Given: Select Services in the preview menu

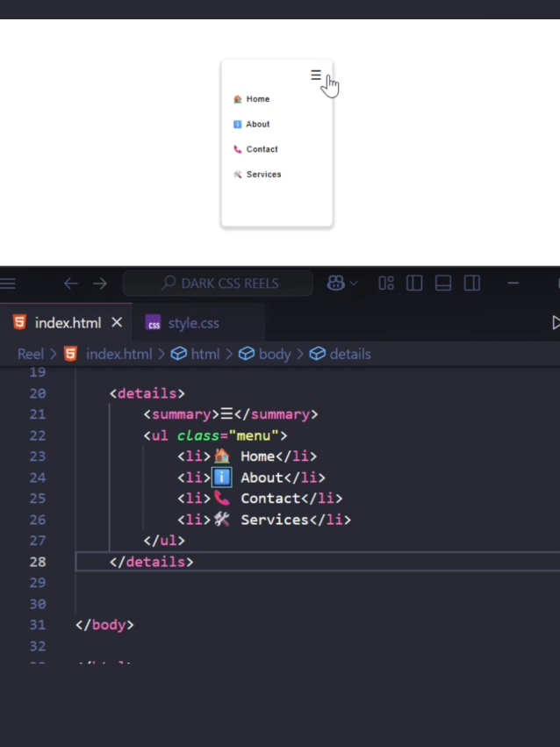Looking at the screenshot, I should pyautogui.click(x=257, y=175).
